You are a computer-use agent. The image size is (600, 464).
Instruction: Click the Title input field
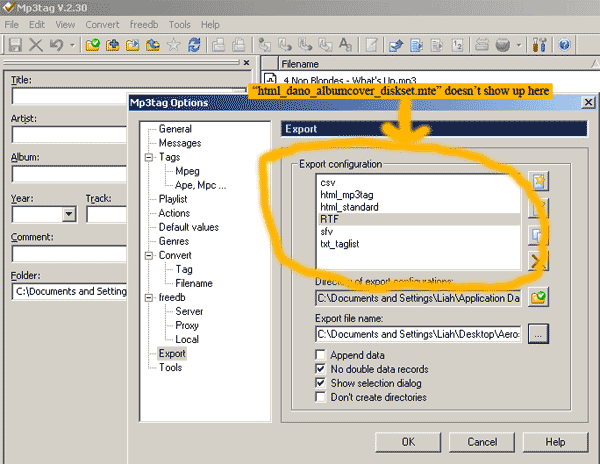70,96
